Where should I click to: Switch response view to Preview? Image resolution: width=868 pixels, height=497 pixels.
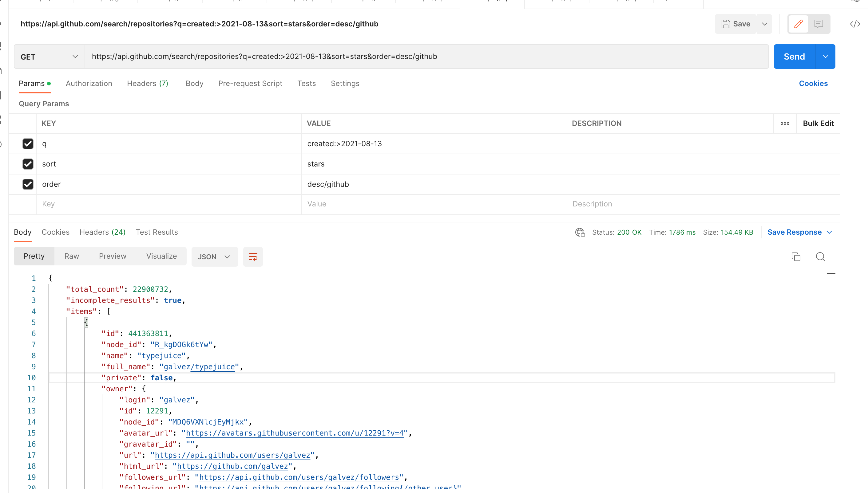click(113, 256)
